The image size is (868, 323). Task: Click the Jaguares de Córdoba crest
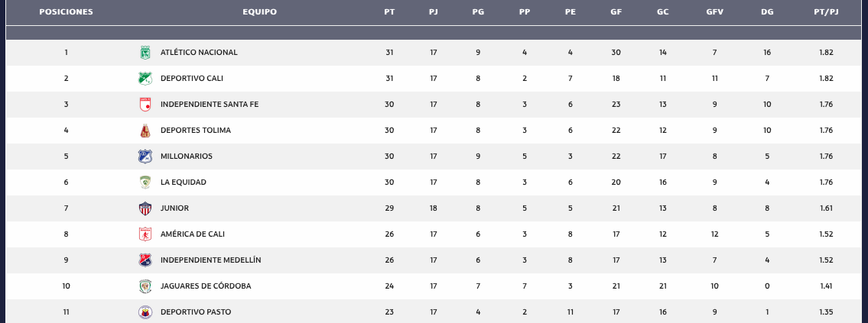144,286
